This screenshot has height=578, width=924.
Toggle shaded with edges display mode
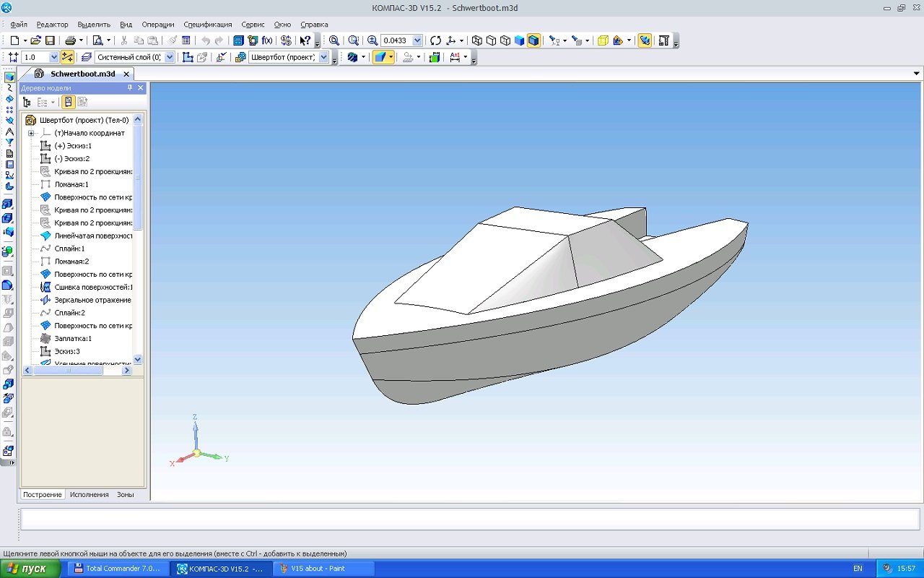[x=533, y=40]
